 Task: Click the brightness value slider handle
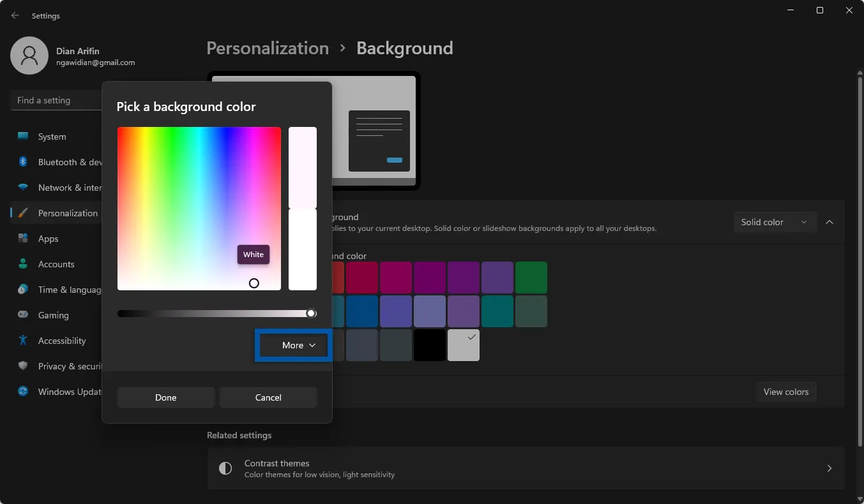311,313
